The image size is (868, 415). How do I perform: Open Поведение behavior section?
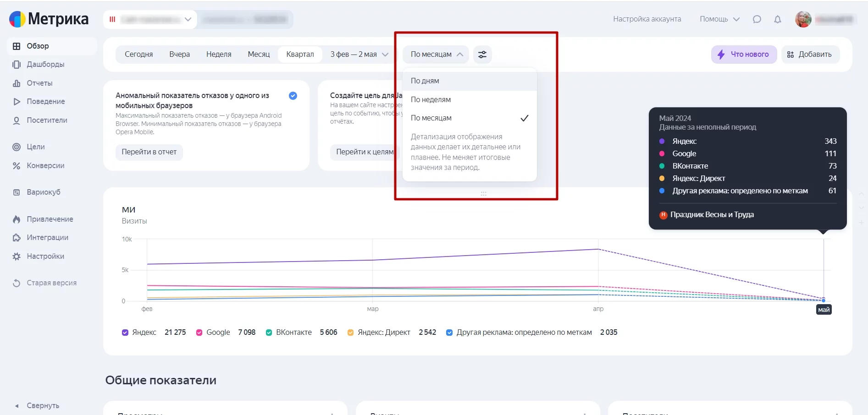click(46, 101)
